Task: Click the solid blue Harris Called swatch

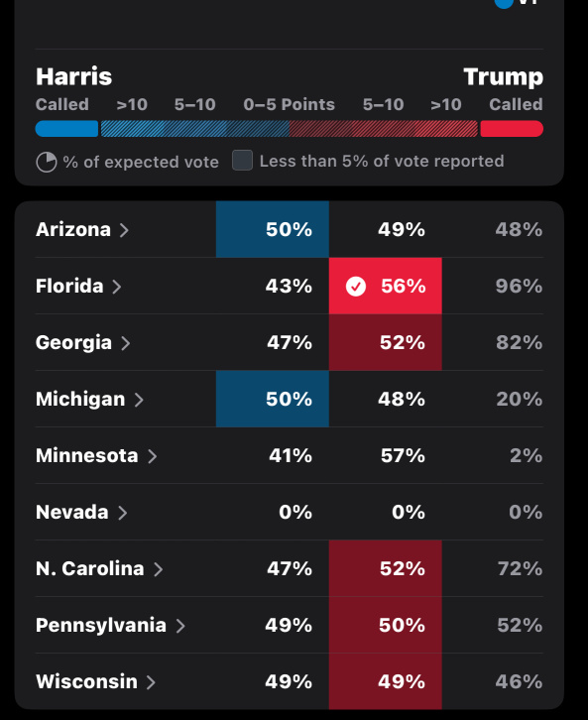Action: [x=66, y=129]
